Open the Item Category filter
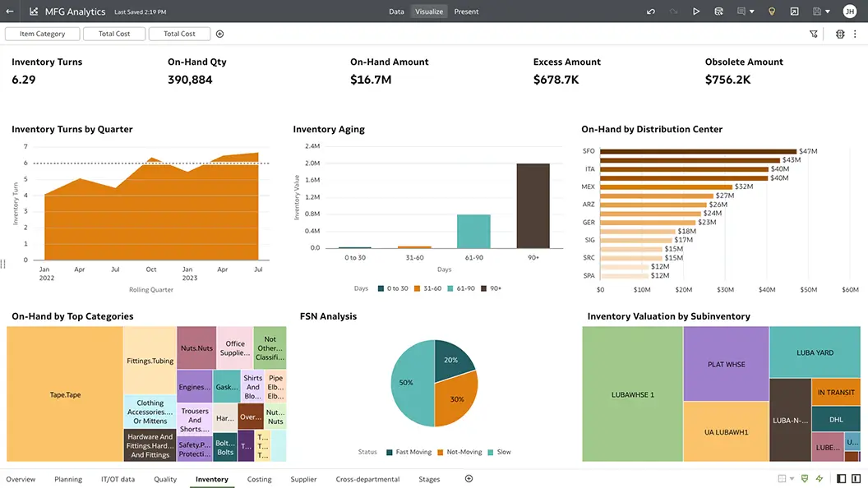This screenshot has height=488, width=868. pyautogui.click(x=42, y=34)
